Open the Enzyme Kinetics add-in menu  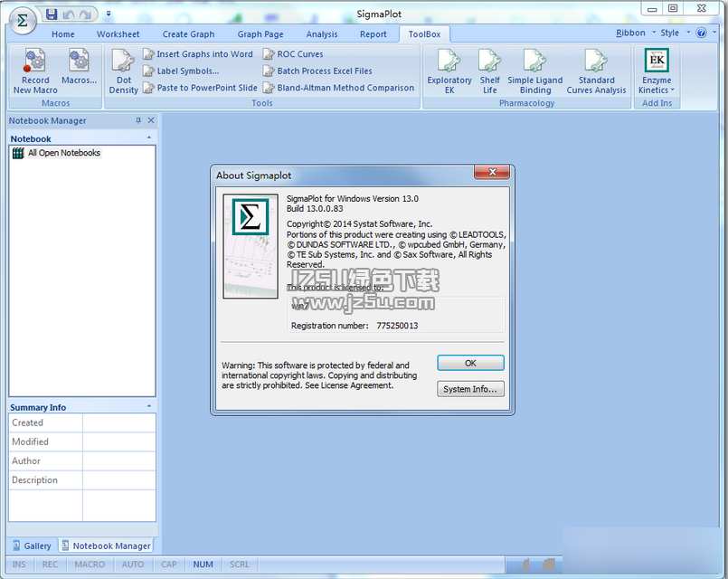point(657,71)
